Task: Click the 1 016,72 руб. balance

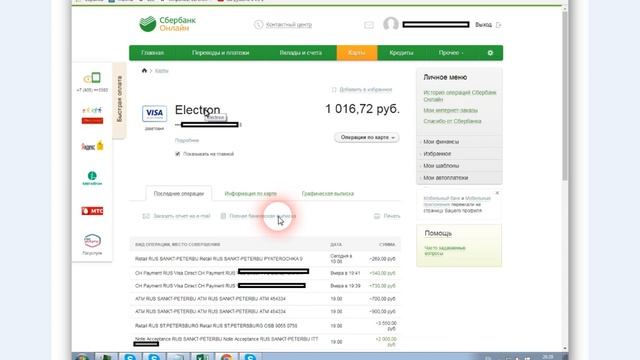Action: (362, 109)
